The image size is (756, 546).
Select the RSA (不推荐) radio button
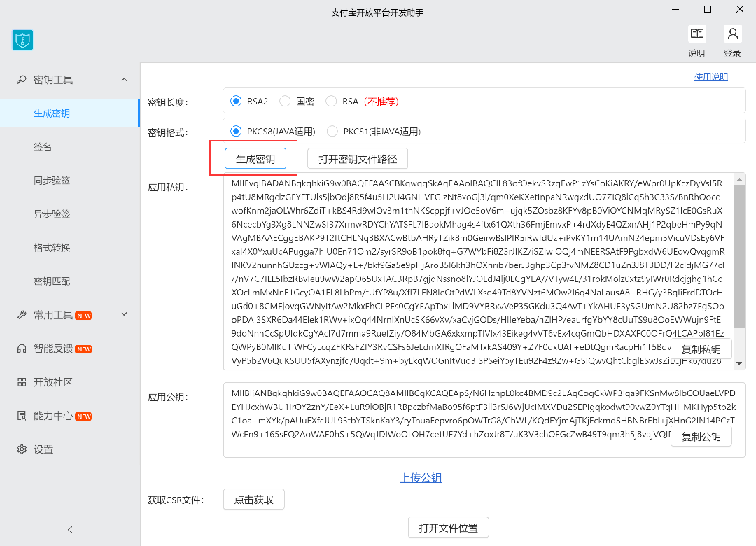[x=331, y=101]
